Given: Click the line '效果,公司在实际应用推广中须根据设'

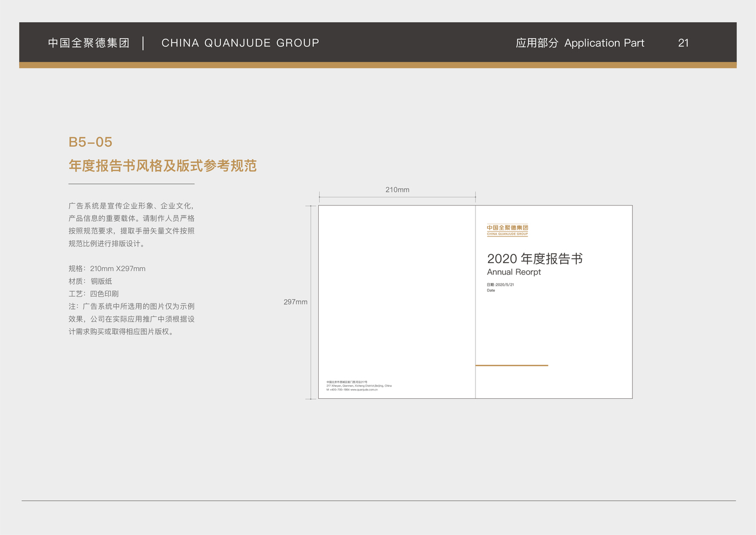Looking at the screenshot, I should tap(132, 319).
